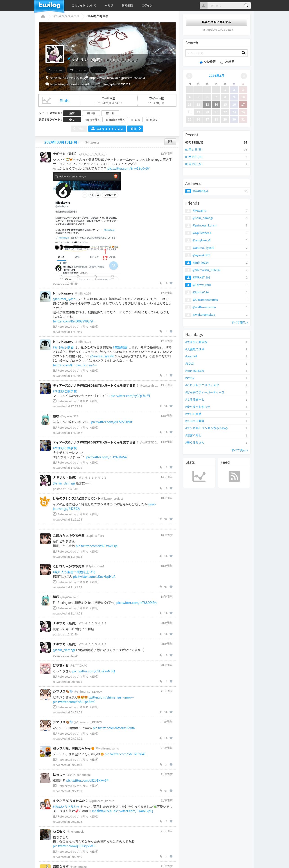This screenshot has height=868, width=289.
Task: Open 03月14日(木) in Recent list
Action: (x=194, y=157)
